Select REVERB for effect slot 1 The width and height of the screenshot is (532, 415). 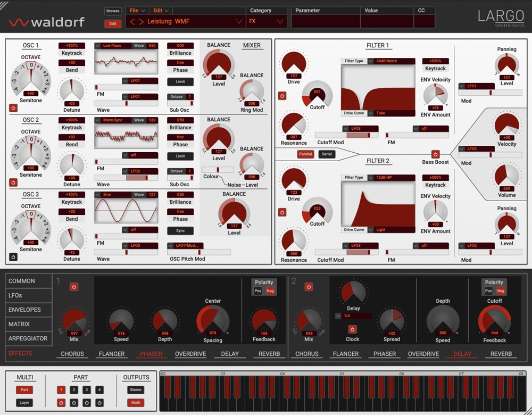(269, 354)
